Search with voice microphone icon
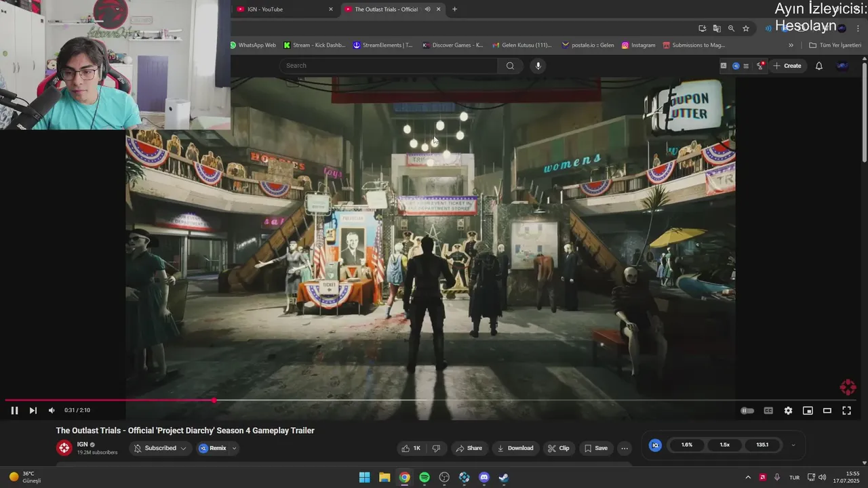The height and width of the screenshot is (488, 868). point(538,66)
